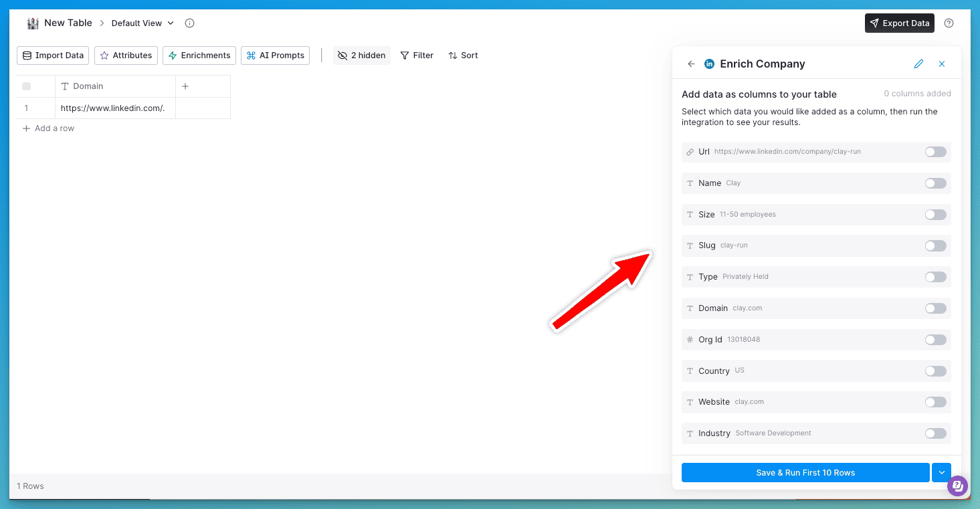Open the help question mark icon
980x509 pixels.
[949, 23]
